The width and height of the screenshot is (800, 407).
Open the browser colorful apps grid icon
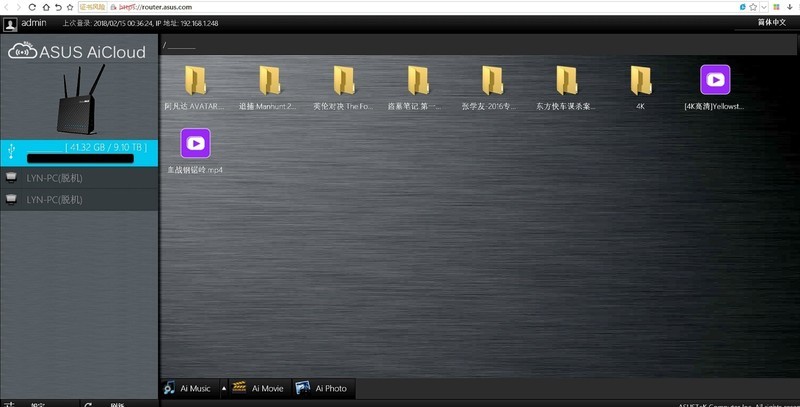pos(777,7)
